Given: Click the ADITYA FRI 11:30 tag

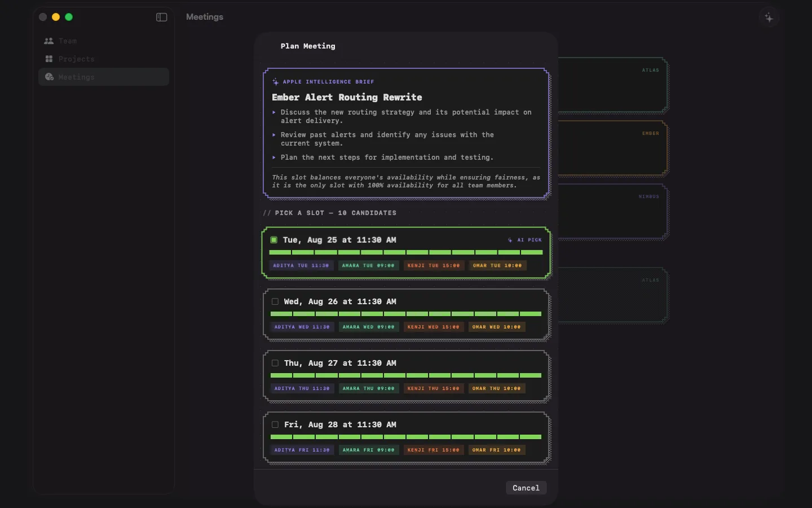Looking at the screenshot, I should click(x=302, y=450).
